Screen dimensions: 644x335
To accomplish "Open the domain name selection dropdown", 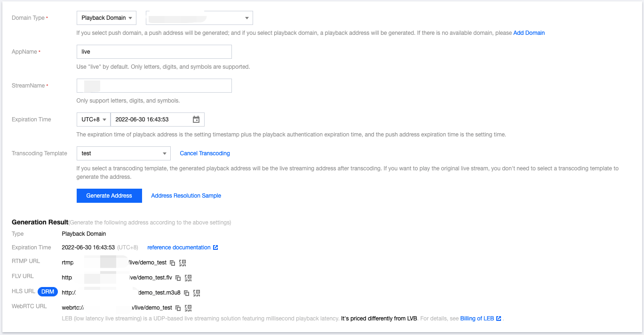I will tap(199, 18).
